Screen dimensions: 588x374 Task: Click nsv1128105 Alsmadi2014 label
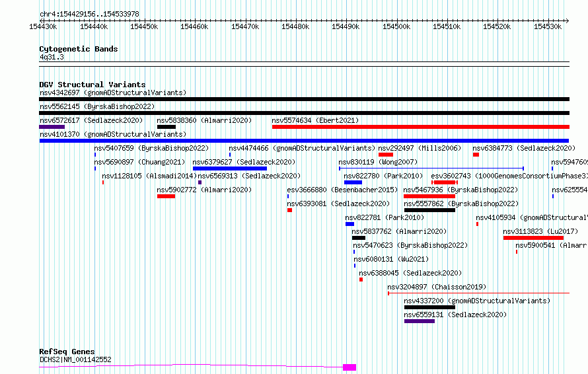click(x=149, y=176)
